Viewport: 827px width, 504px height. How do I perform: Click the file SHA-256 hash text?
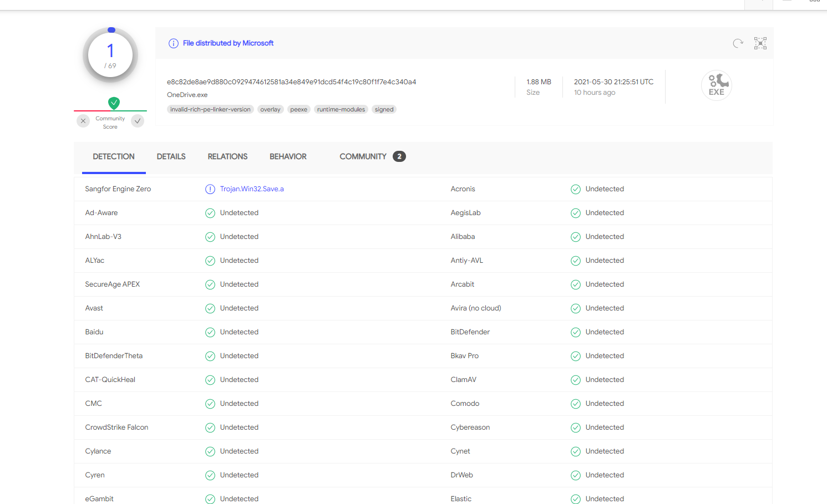pyautogui.click(x=291, y=82)
